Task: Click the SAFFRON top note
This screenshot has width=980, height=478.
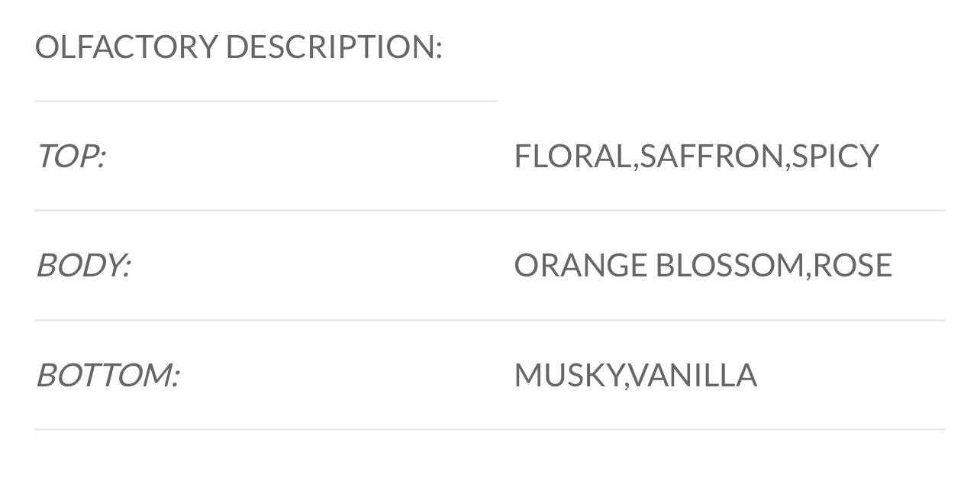Action: (711, 156)
